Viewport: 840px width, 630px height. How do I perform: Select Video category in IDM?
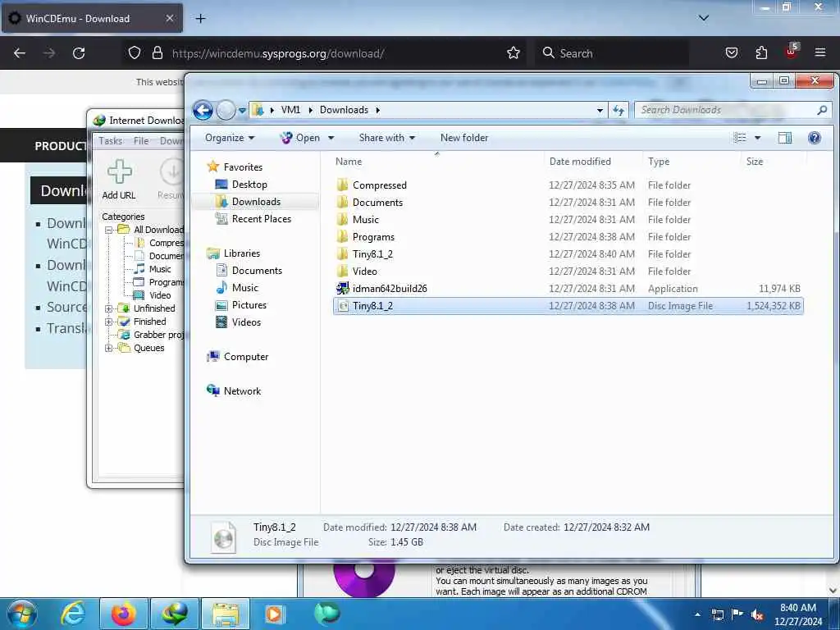[x=160, y=295]
